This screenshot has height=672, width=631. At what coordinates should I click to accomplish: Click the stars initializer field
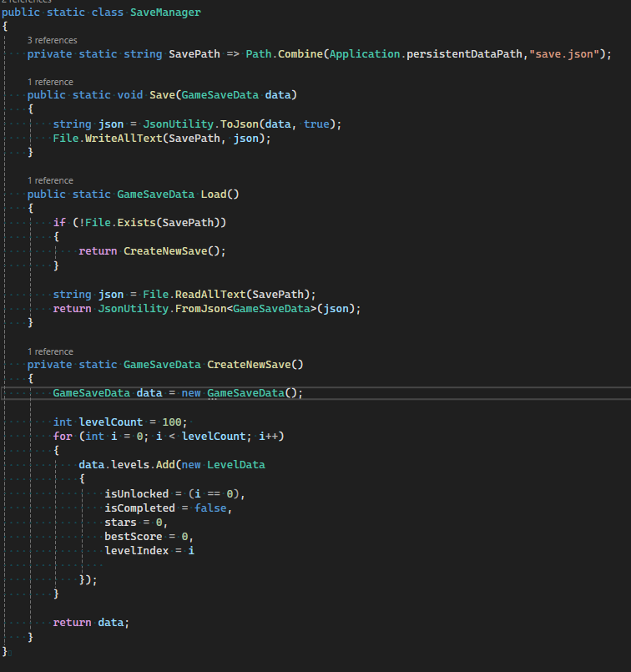coord(120,523)
